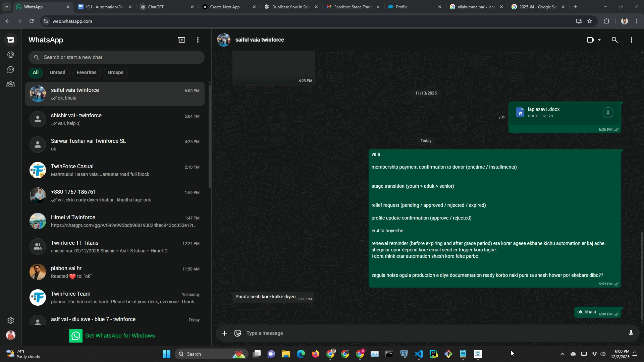644x362 pixels.
Task: Open chat list options three-dot menu
Action: point(198,40)
